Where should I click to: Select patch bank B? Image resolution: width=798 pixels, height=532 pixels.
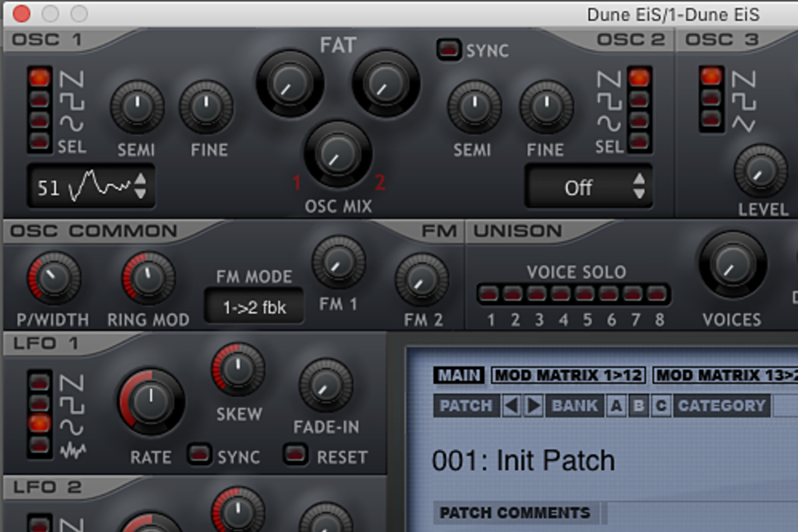pos(638,406)
